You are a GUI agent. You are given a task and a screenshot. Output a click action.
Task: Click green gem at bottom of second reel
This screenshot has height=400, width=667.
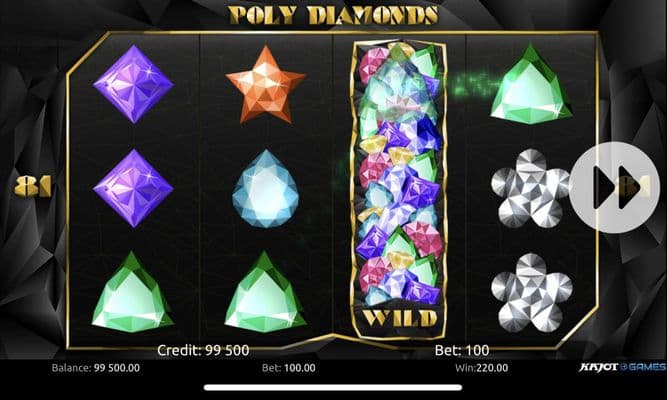pos(265,292)
